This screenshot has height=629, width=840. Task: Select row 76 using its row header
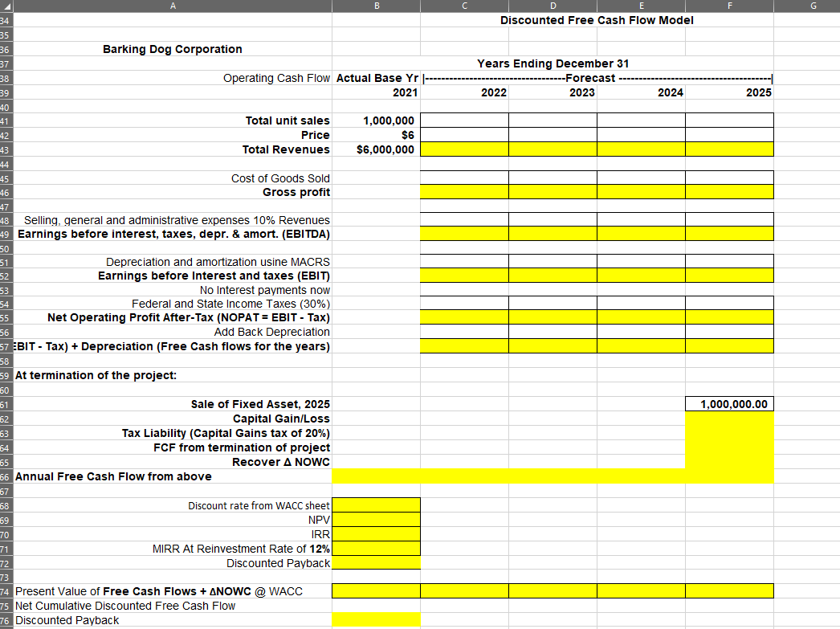[x=6, y=619]
